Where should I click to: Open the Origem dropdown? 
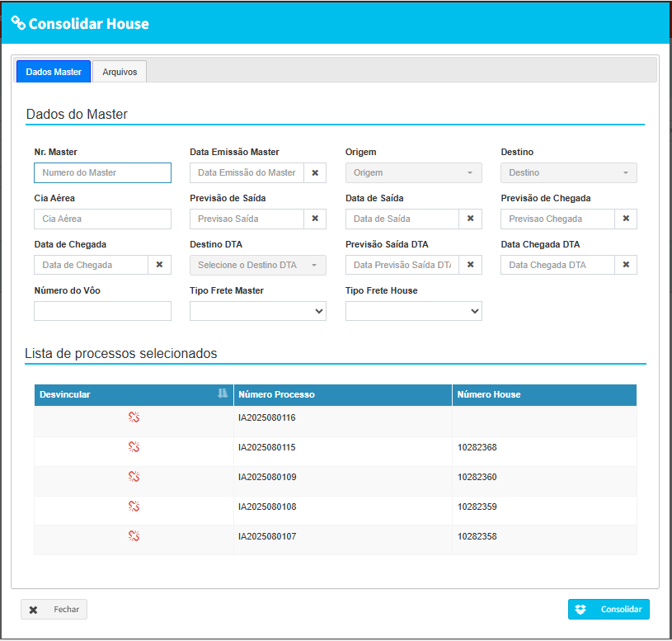pos(414,172)
